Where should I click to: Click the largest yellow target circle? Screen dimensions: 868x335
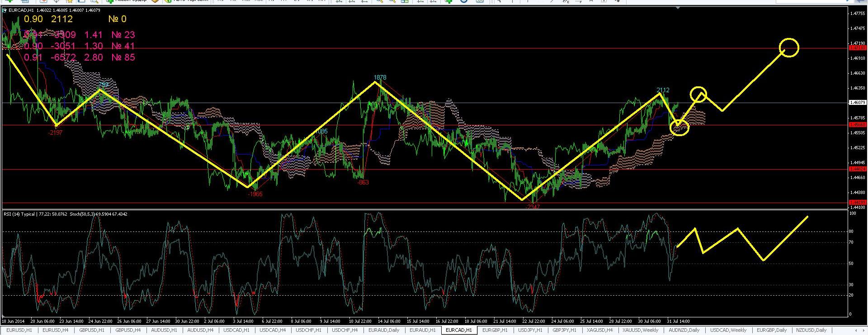[789, 47]
